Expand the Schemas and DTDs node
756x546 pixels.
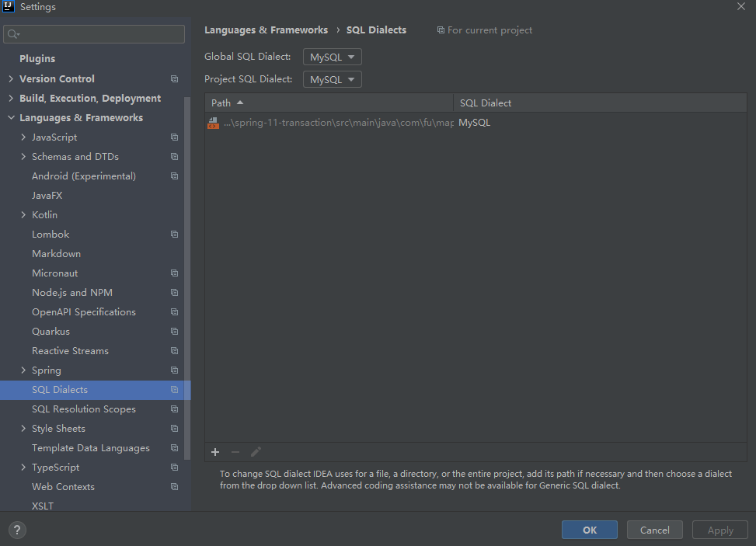coord(23,157)
